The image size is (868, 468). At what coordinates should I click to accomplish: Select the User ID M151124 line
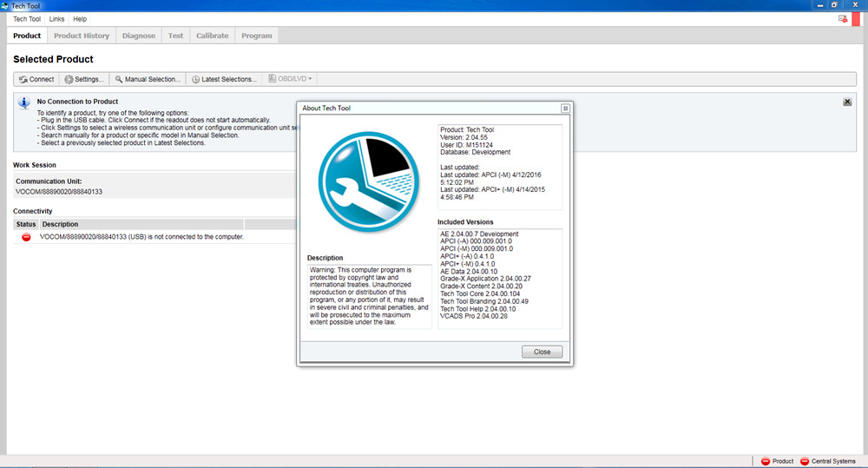click(466, 145)
